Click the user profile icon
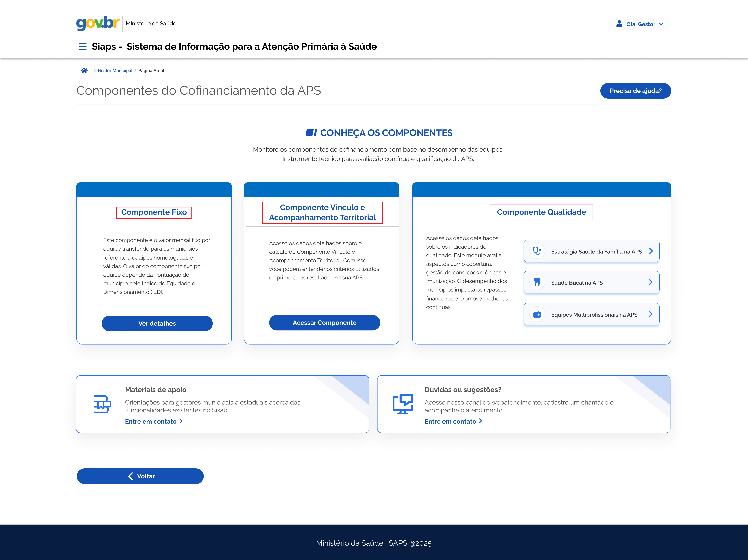 tap(619, 24)
